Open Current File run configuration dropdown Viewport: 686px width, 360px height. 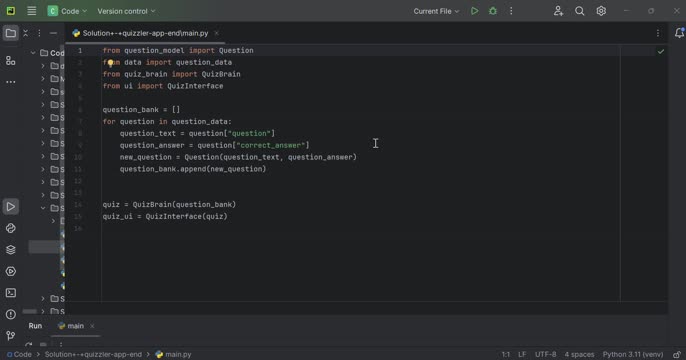coord(436,11)
